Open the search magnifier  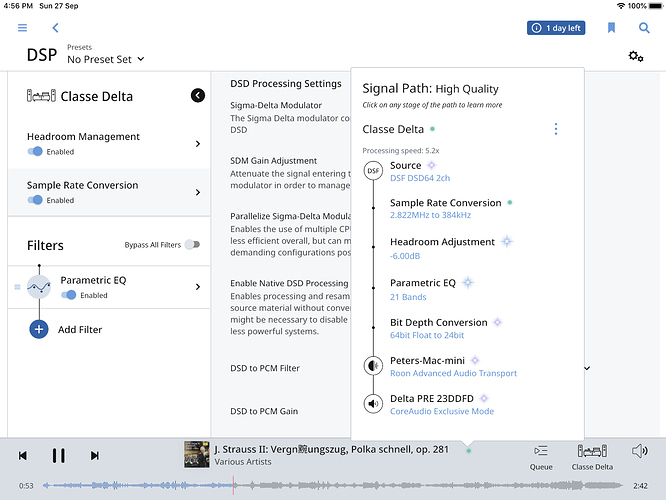coord(644,28)
